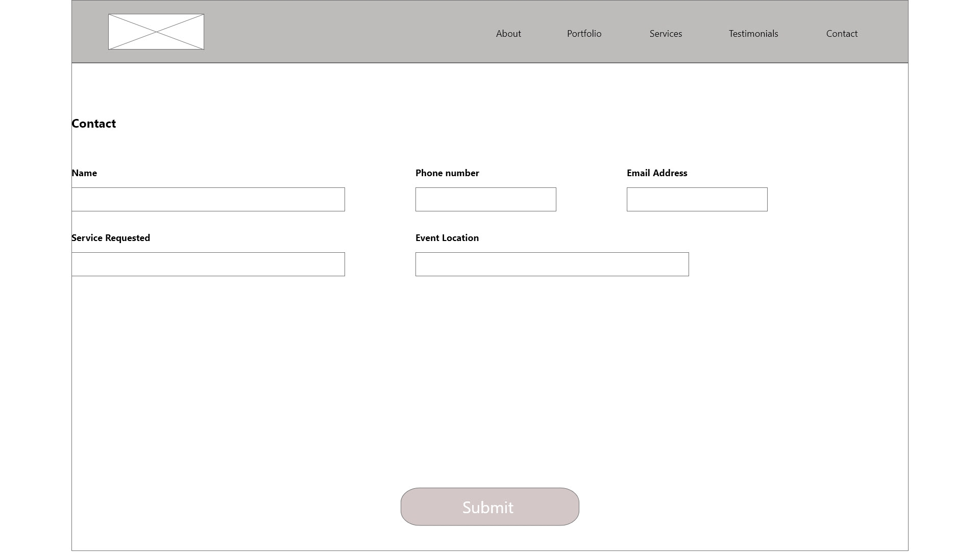The image size is (980, 552).
Task: Open Testimonials from the navigation bar
Action: point(753,34)
